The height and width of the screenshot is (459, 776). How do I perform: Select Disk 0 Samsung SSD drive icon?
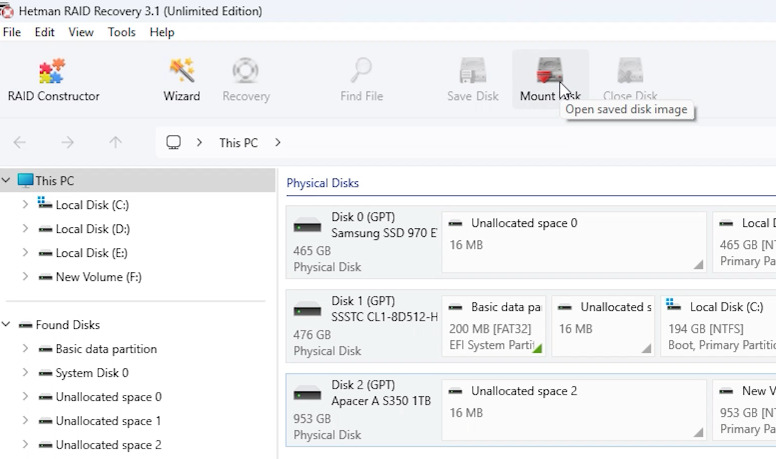(x=307, y=226)
